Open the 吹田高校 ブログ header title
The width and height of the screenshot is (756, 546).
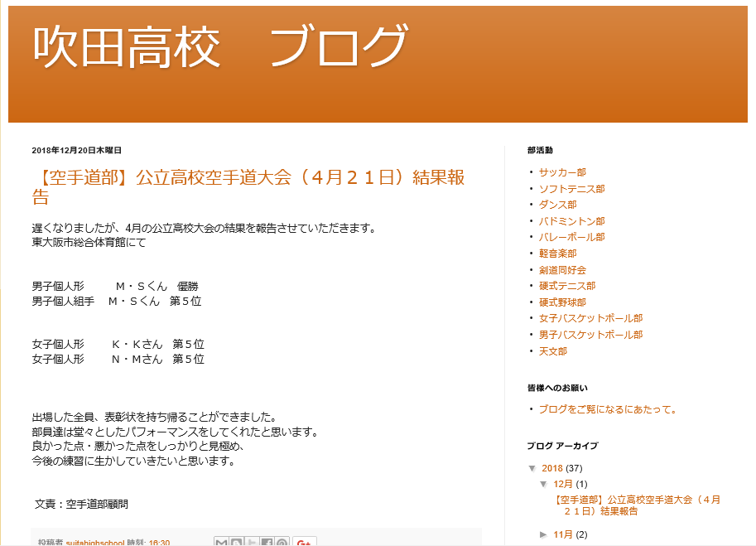(220, 46)
